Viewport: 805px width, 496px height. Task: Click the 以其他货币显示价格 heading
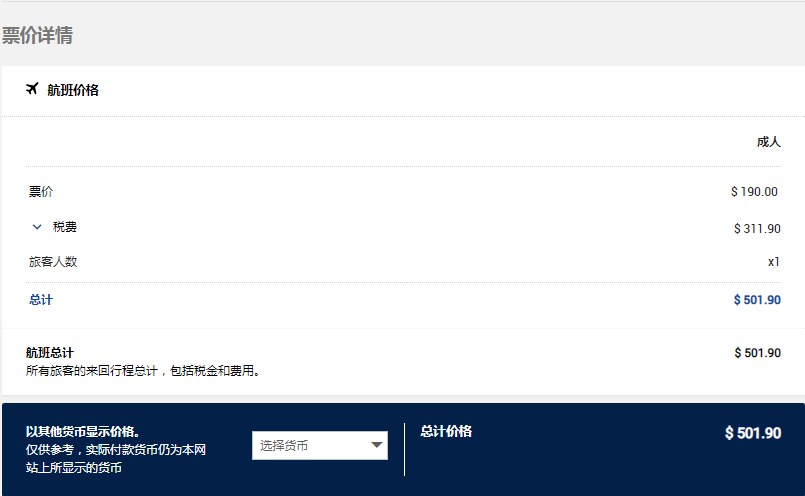coord(83,431)
